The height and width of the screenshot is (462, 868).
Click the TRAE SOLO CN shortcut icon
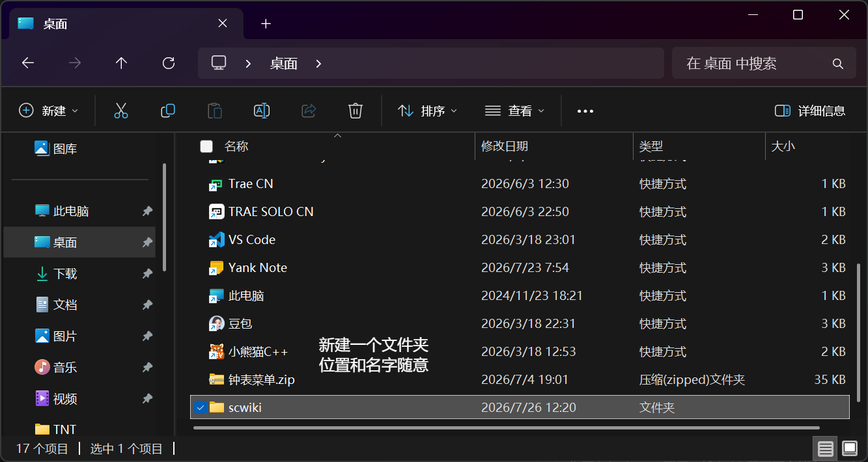pyautogui.click(x=216, y=212)
